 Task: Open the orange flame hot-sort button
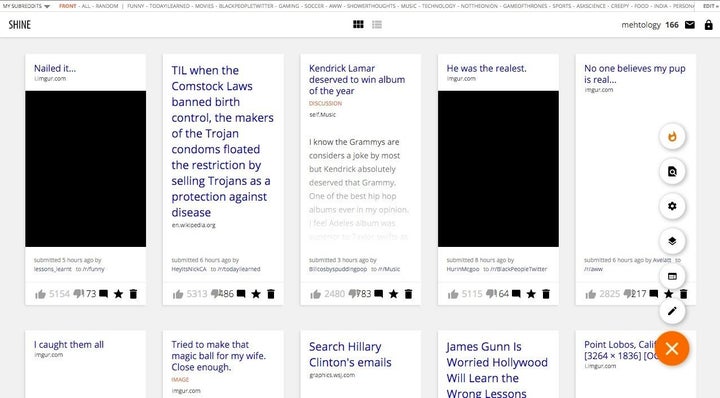click(672, 136)
